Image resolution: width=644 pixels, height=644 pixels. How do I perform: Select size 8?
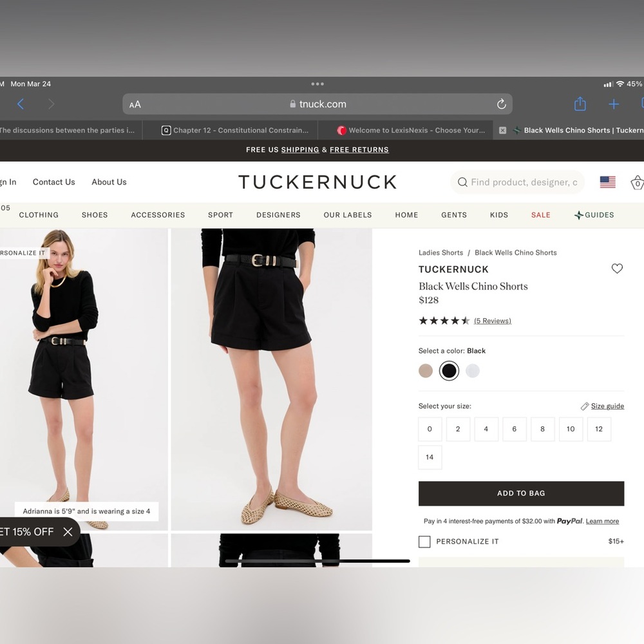tap(542, 429)
